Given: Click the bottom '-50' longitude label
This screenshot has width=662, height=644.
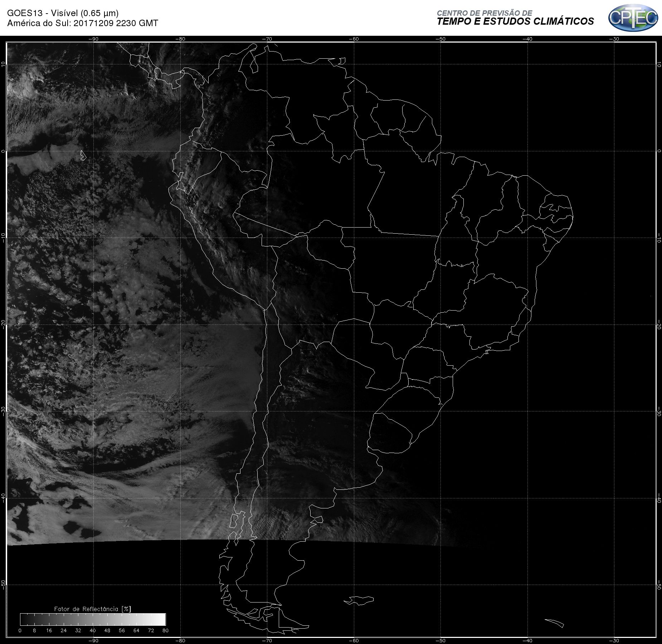Looking at the screenshot, I should (x=440, y=641).
